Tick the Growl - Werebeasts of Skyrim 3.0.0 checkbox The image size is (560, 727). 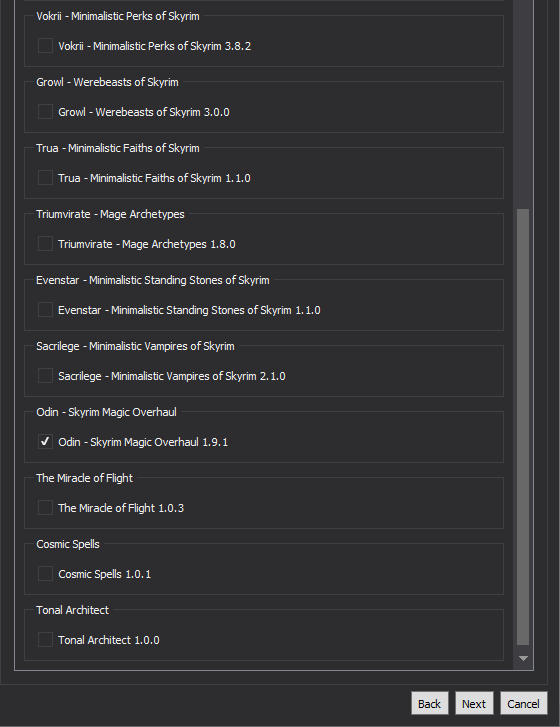tap(45, 111)
